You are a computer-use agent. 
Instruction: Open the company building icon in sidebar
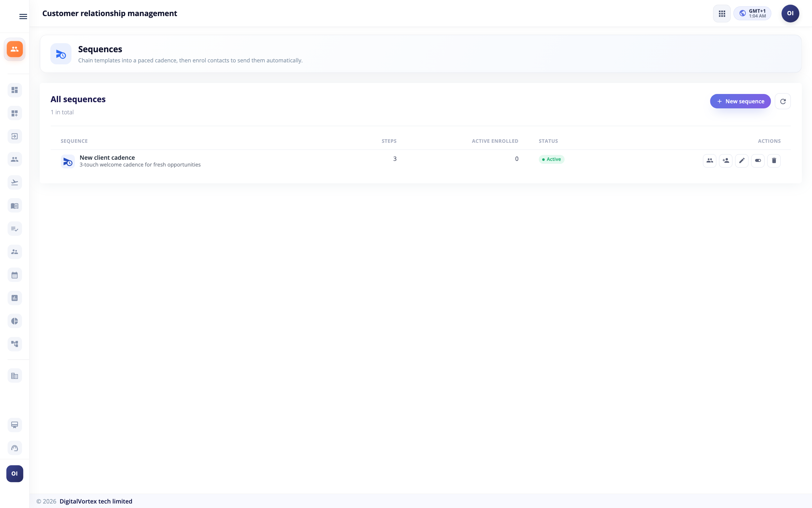tap(14, 376)
